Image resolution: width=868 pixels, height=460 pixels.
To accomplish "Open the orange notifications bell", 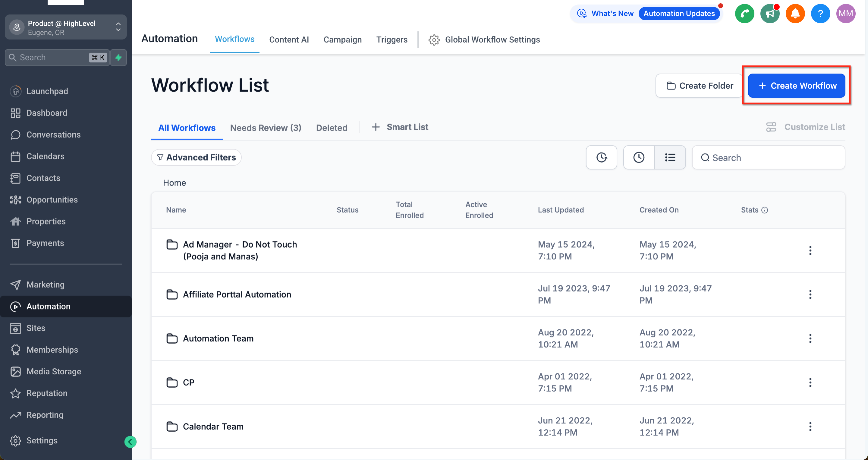I will coord(795,14).
